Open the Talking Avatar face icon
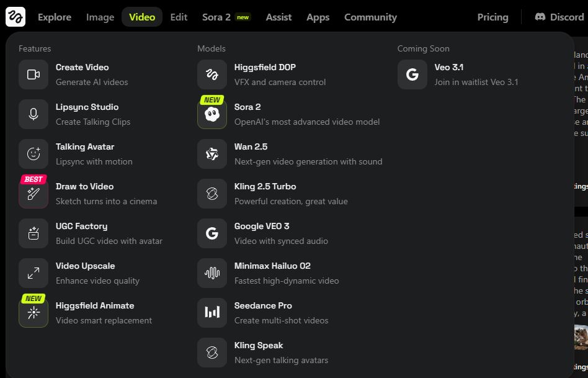Screen dimensions: 588x378 click(33, 155)
